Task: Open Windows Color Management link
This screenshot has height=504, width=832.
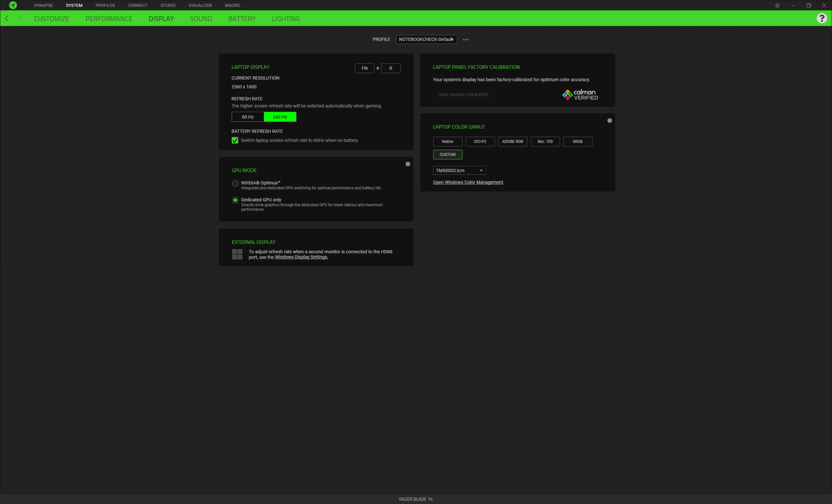Action: [x=468, y=182]
